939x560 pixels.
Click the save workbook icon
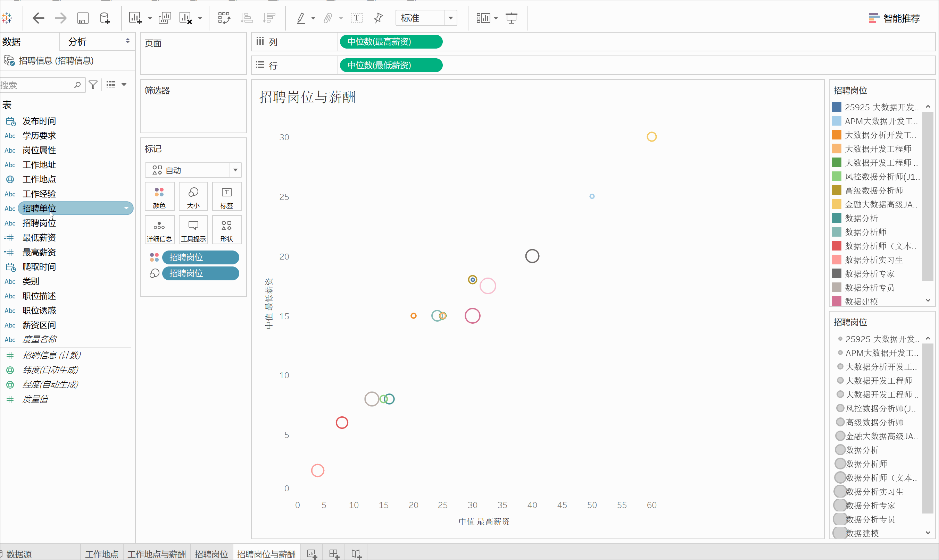click(x=83, y=18)
